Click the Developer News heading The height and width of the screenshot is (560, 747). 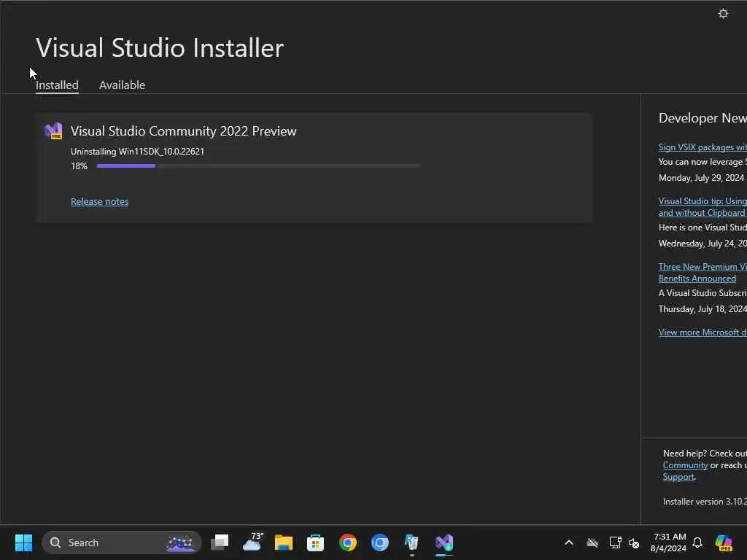pyautogui.click(x=703, y=118)
